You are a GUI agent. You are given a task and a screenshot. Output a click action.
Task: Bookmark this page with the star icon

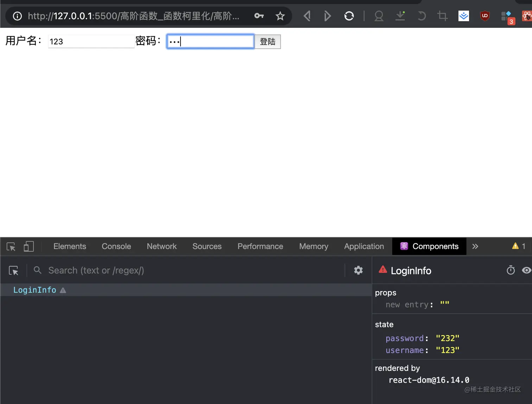coord(280,16)
